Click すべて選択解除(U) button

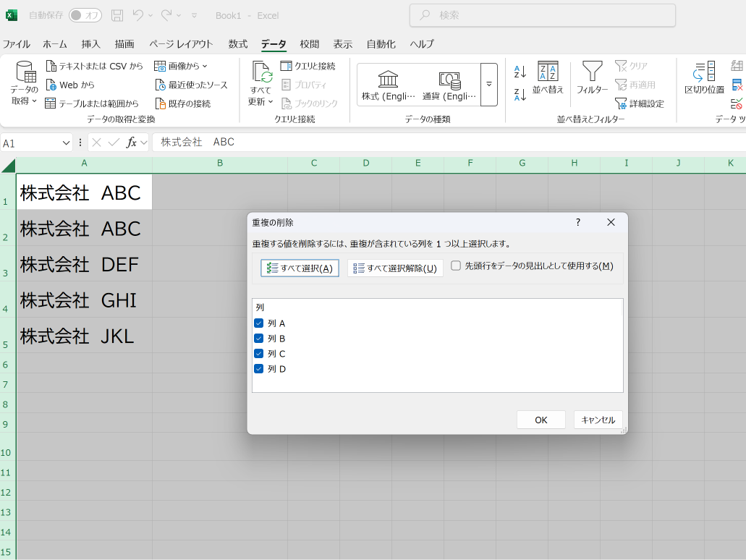395,268
